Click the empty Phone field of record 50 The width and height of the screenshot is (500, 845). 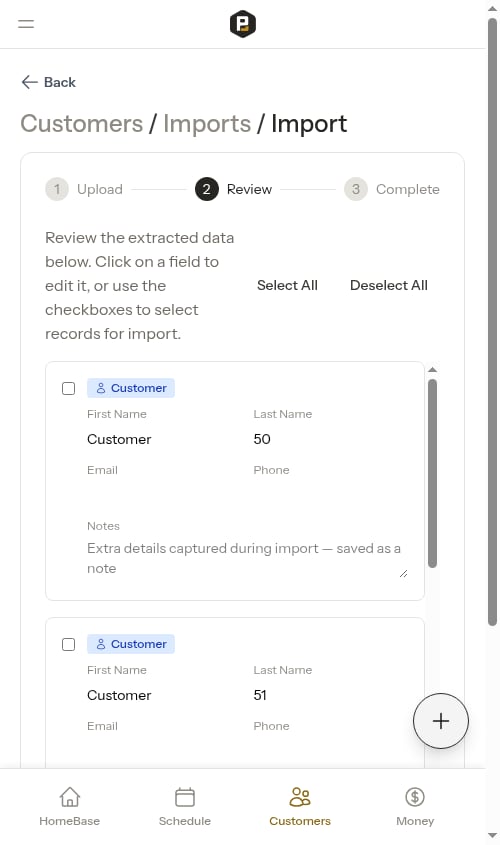(x=330, y=495)
